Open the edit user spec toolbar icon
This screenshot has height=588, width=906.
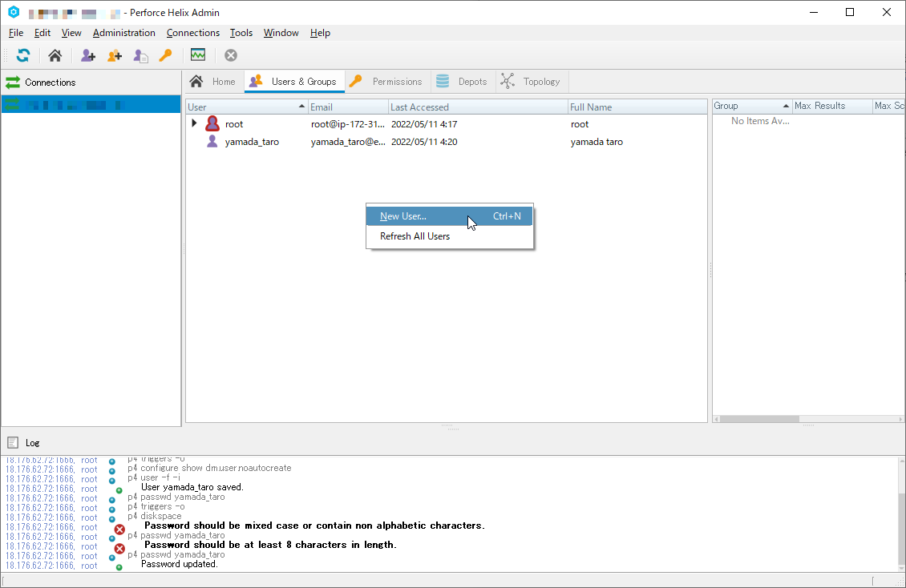click(140, 55)
